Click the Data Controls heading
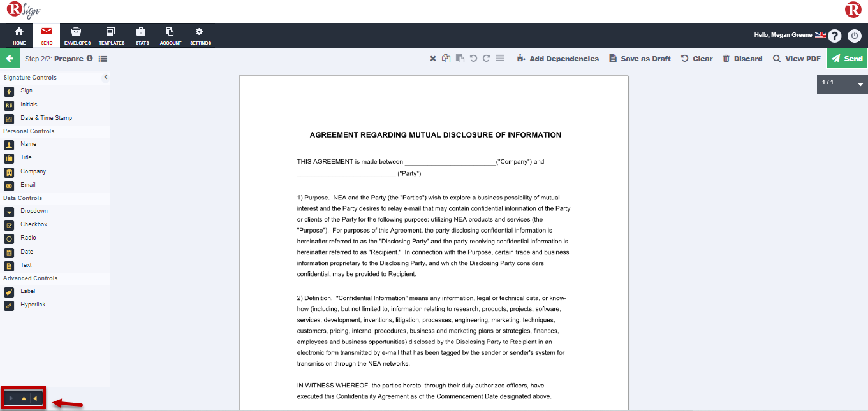Viewport: 868px width, 411px height. [x=22, y=198]
